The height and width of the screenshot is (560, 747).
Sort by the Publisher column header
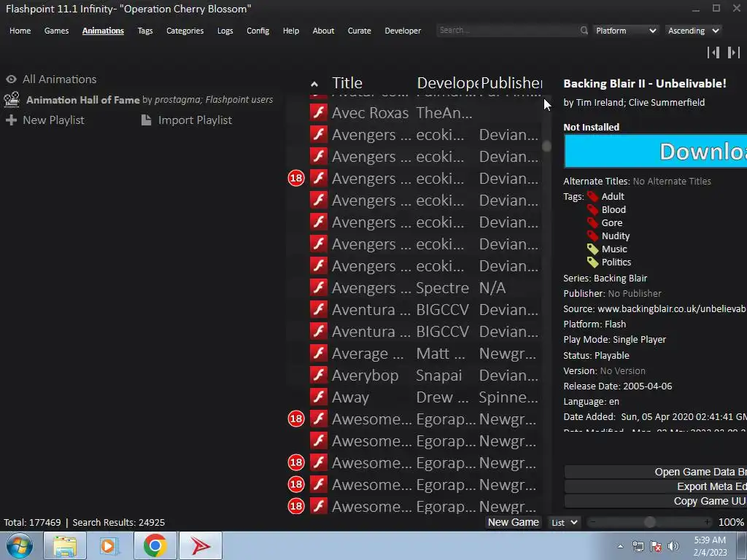pos(511,83)
